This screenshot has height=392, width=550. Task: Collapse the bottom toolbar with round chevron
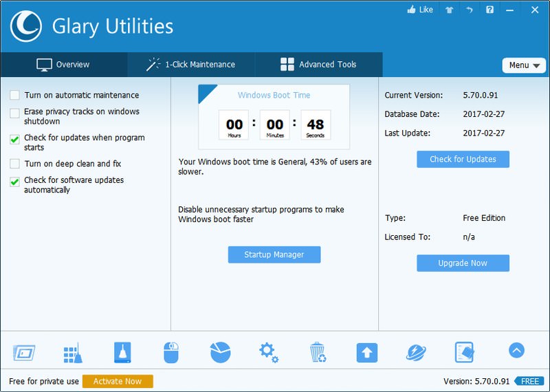pyautogui.click(x=516, y=350)
